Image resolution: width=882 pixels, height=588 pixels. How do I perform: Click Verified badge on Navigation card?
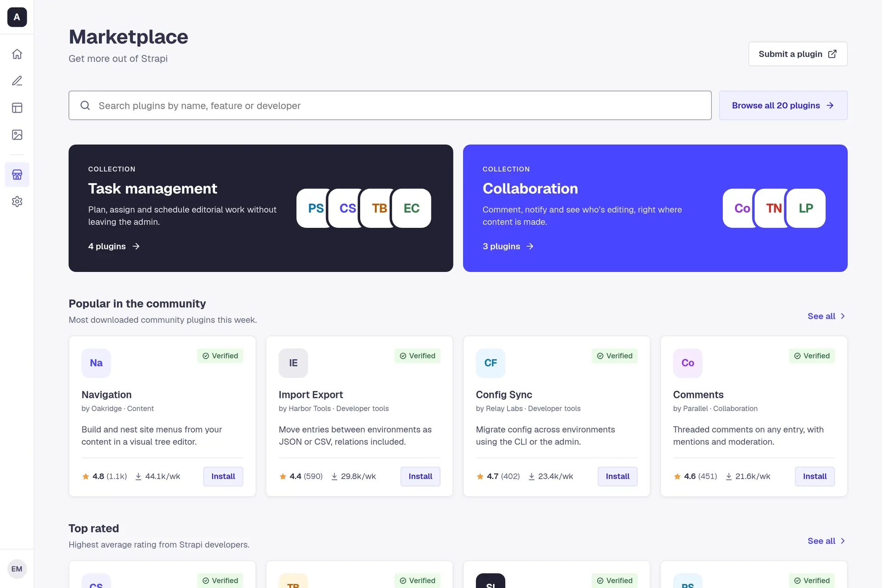[220, 356]
